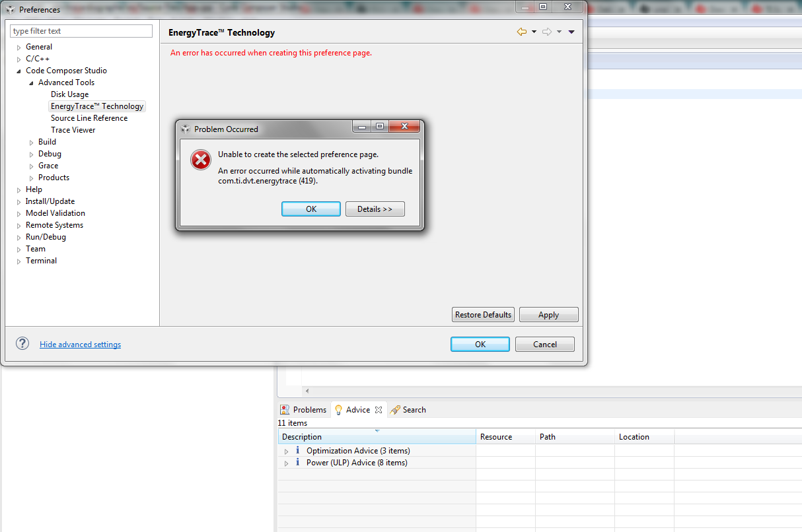Expand Optimization Advice (3 items) row
The width and height of the screenshot is (802, 532).
pos(286,451)
